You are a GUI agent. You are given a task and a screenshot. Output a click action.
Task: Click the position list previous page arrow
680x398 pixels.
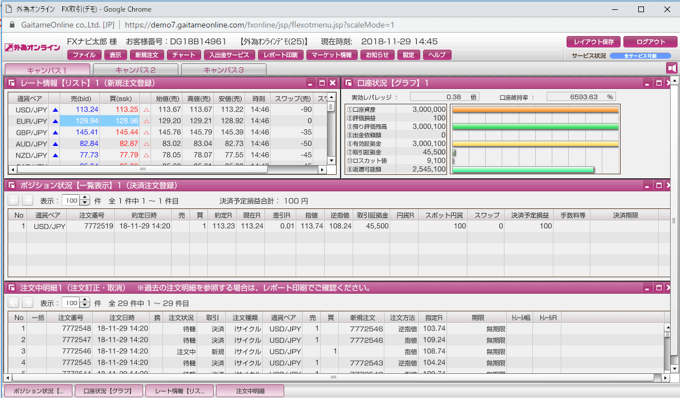(x=13, y=200)
